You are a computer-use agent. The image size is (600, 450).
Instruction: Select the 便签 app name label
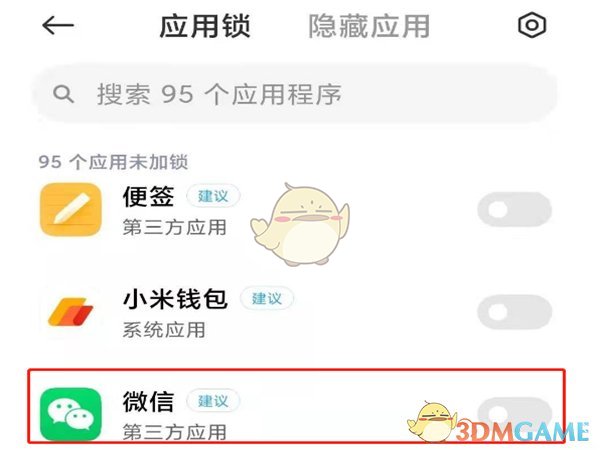(148, 196)
